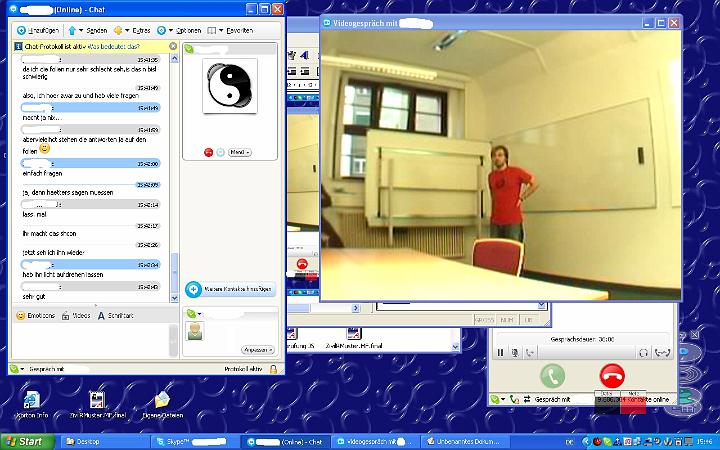Viewport: 720px width, 450px height.
Task: Open the Senden dropdown arrow
Action: tap(81, 31)
